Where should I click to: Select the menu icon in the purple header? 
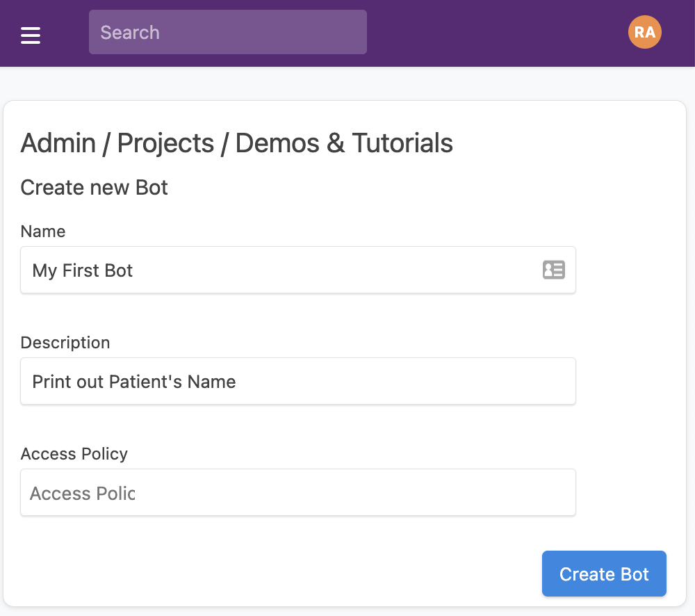click(x=31, y=32)
